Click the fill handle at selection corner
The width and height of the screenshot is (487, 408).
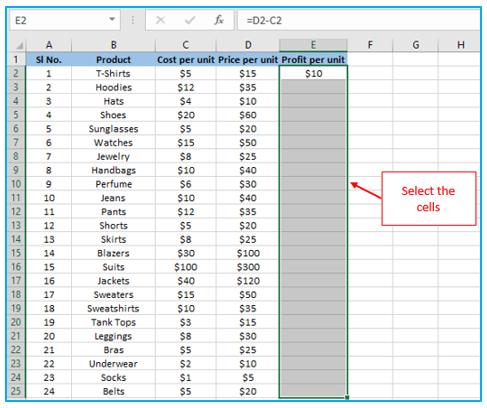click(x=347, y=397)
